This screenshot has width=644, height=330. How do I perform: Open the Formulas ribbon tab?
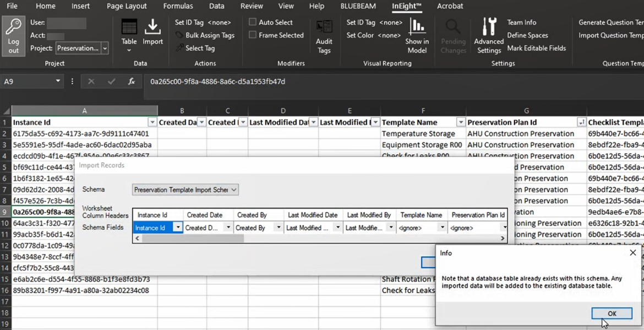[x=178, y=6]
